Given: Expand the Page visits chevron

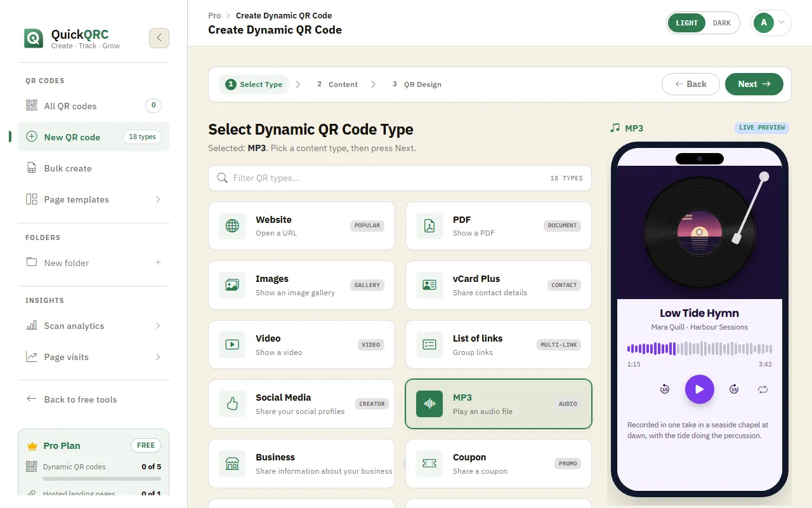Looking at the screenshot, I should point(158,357).
